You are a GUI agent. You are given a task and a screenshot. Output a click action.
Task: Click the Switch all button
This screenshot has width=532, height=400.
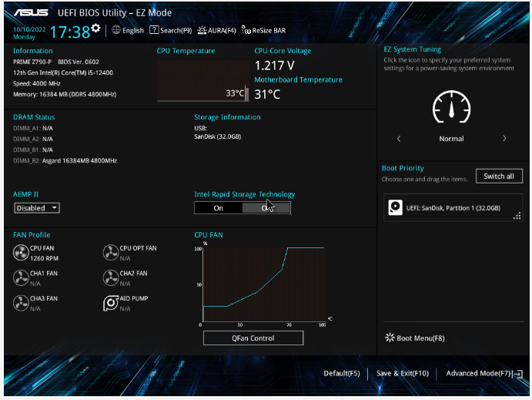click(x=499, y=176)
